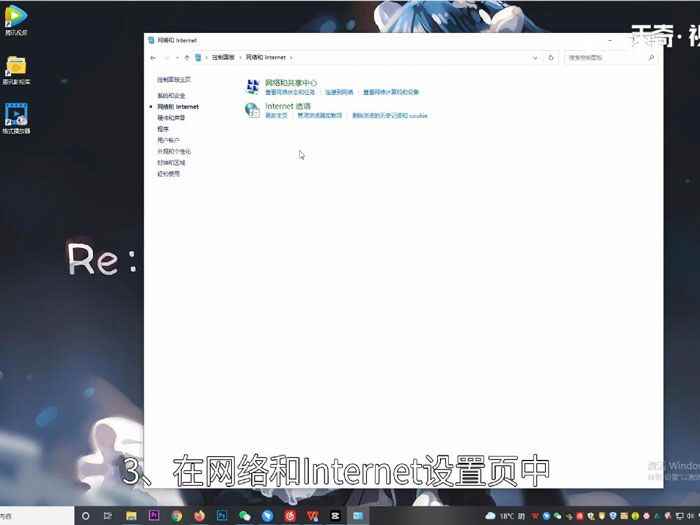Click 连接到网络 link
This screenshot has width=700, height=525.
pos(339,92)
